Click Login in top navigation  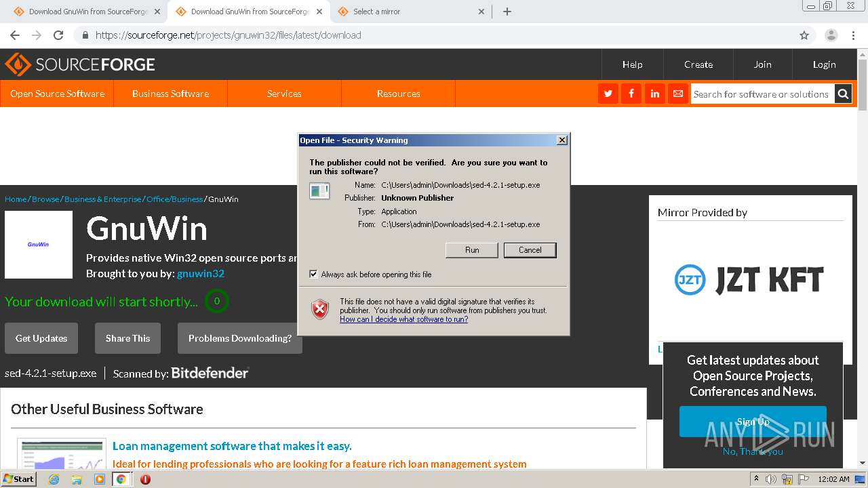click(x=825, y=64)
